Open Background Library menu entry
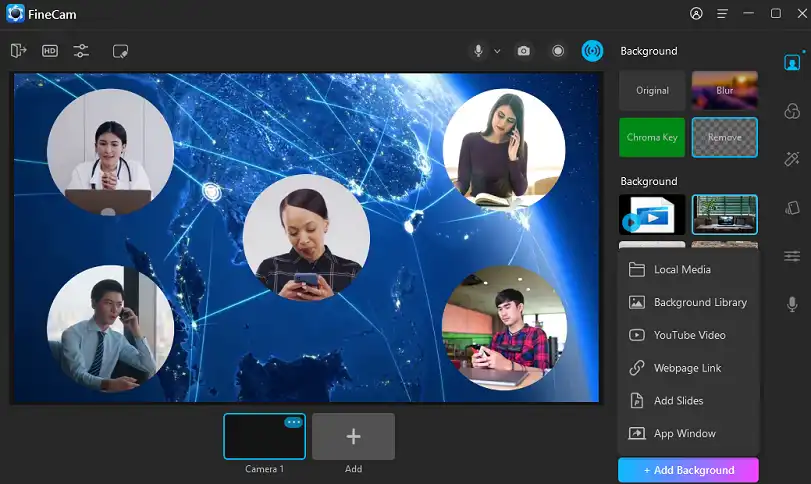 pyautogui.click(x=688, y=302)
